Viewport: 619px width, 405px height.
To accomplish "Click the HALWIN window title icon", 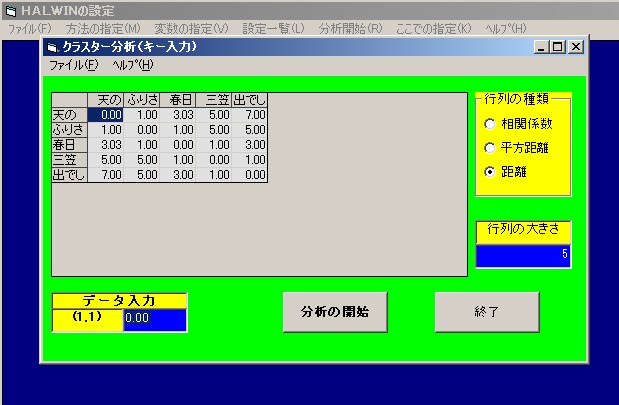I will click(11, 11).
